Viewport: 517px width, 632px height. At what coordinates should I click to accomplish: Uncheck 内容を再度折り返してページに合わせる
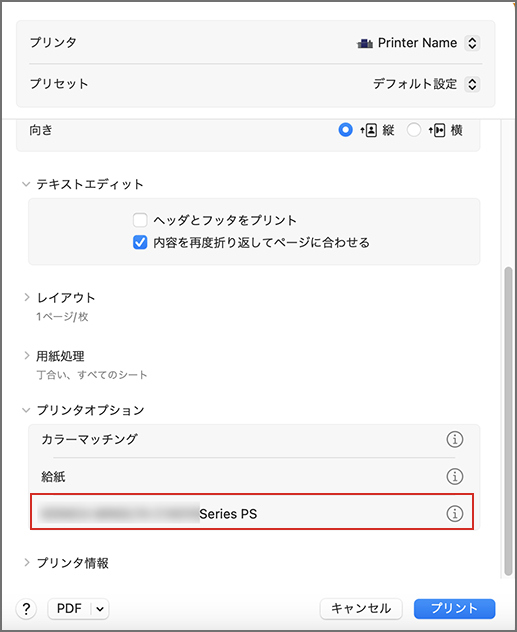tap(140, 243)
